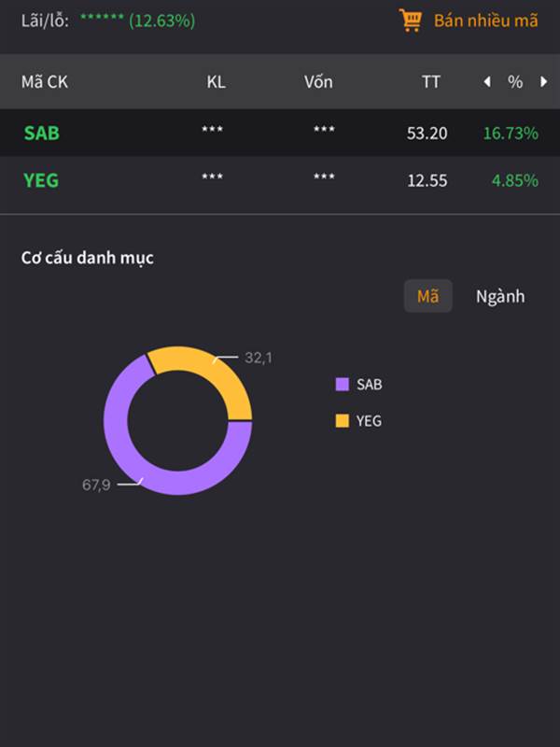Viewport: 560px width, 747px height.
Task: Tap the Bán nhiều mã link
Action: click(485, 20)
